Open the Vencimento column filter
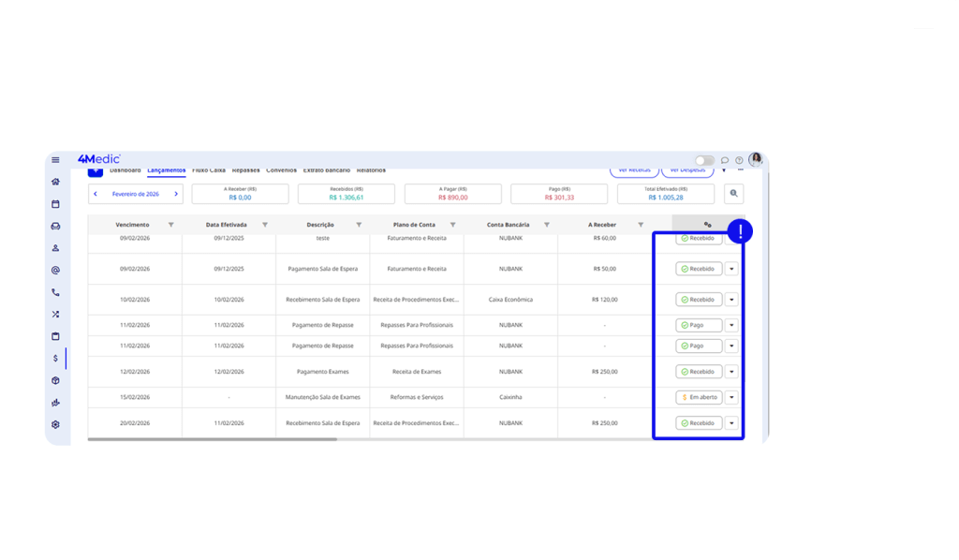 tap(170, 225)
